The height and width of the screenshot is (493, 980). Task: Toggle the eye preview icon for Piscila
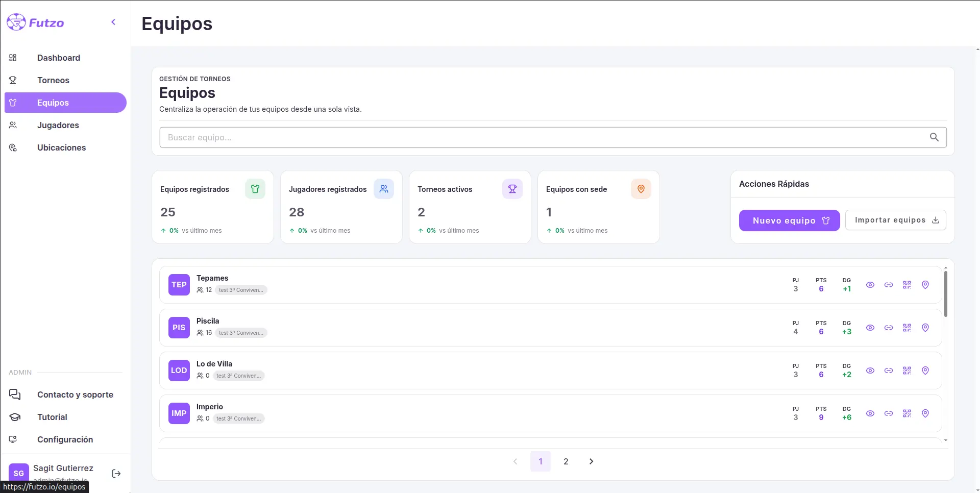[870, 328]
